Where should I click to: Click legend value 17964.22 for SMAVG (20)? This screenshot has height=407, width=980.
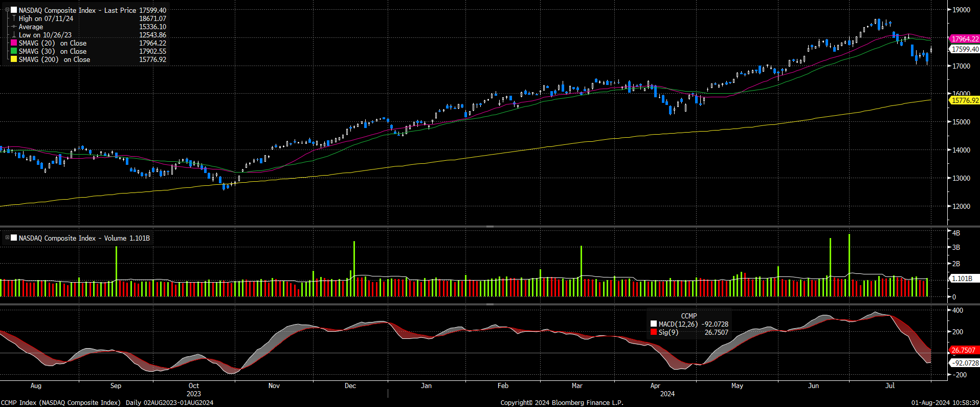(x=152, y=43)
